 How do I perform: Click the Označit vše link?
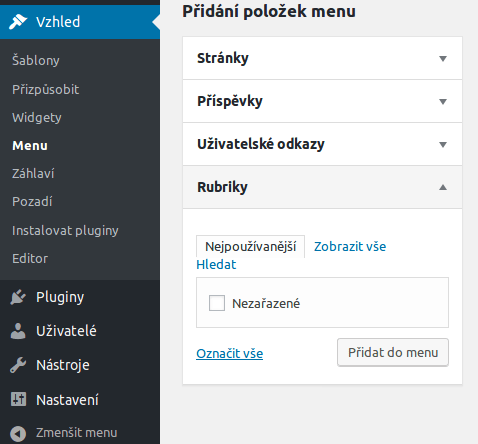click(x=230, y=354)
